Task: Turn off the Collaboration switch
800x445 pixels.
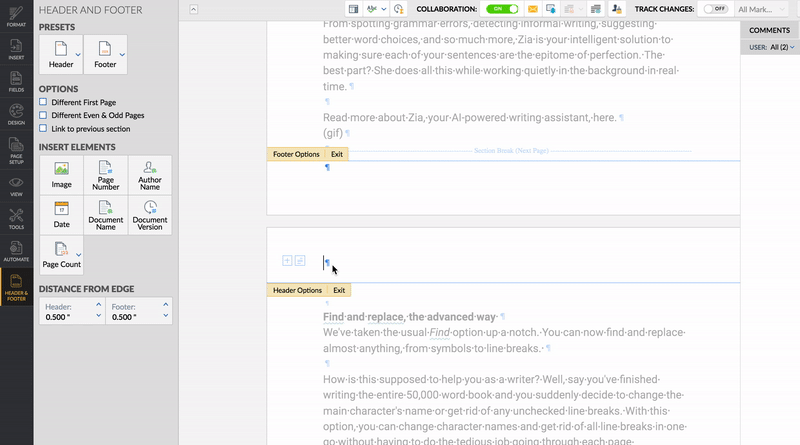Action: pyautogui.click(x=502, y=9)
